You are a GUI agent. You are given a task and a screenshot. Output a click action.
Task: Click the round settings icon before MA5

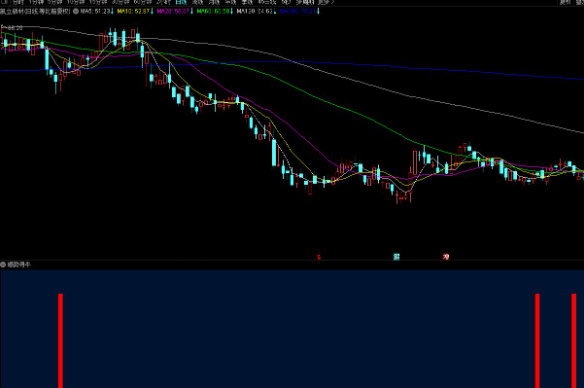76,11
